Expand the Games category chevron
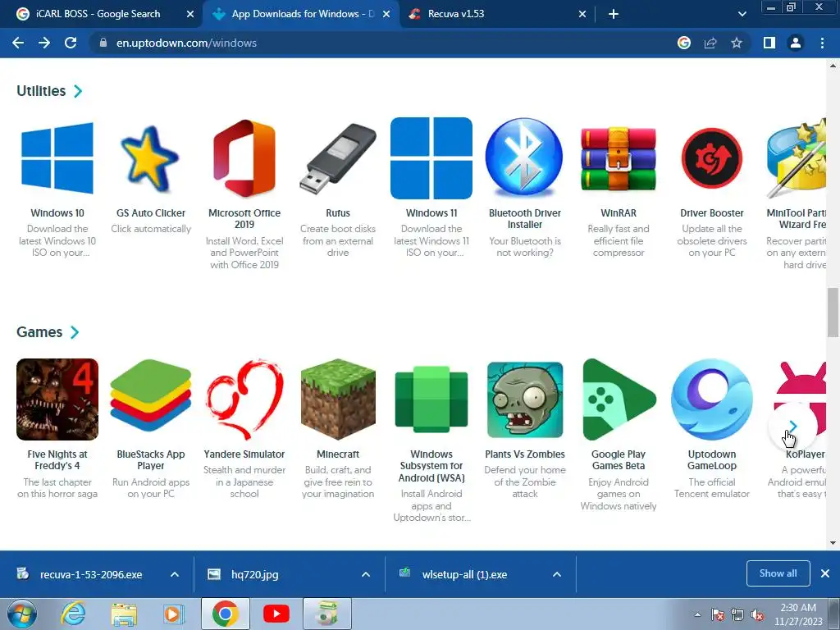840x630 pixels. pos(75,332)
